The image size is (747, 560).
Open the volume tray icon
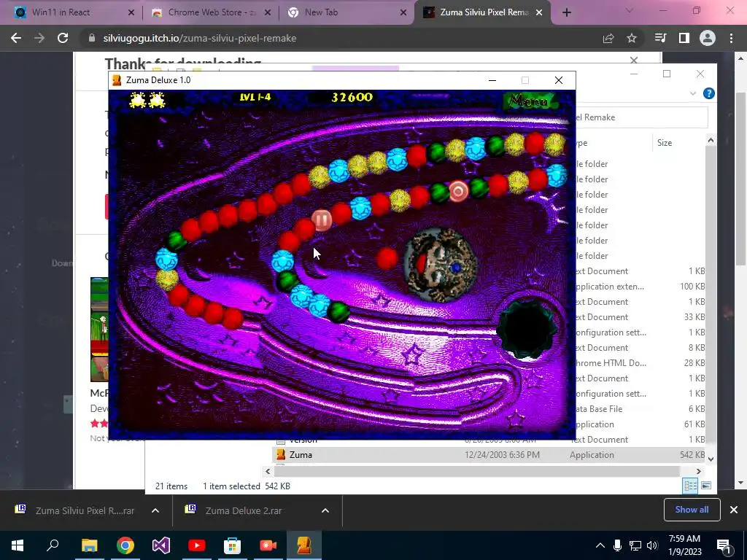pyautogui.click(x=652, y=545)
